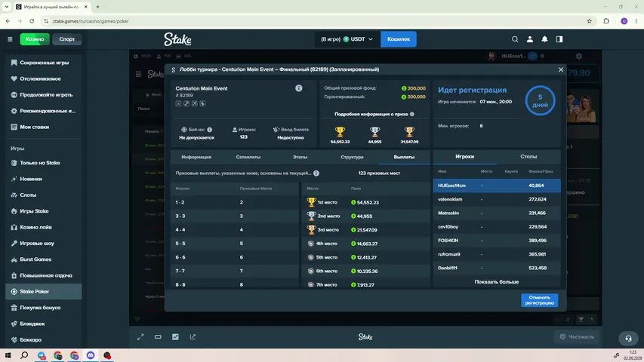The width and height of the screenshot is (644, 362).
Task: Open Слоты in sidebar
Action: (44, 195)
